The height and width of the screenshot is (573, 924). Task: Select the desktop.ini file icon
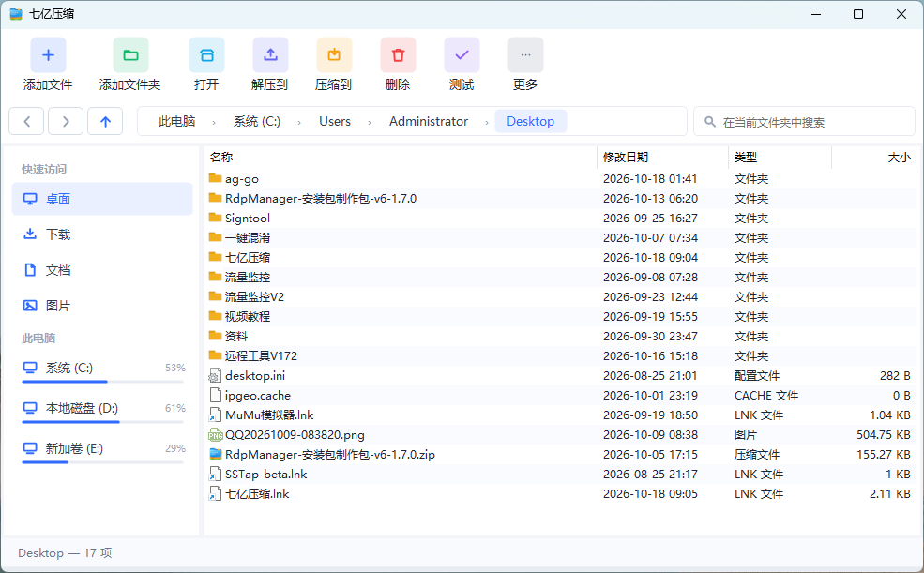click(215, 376)
